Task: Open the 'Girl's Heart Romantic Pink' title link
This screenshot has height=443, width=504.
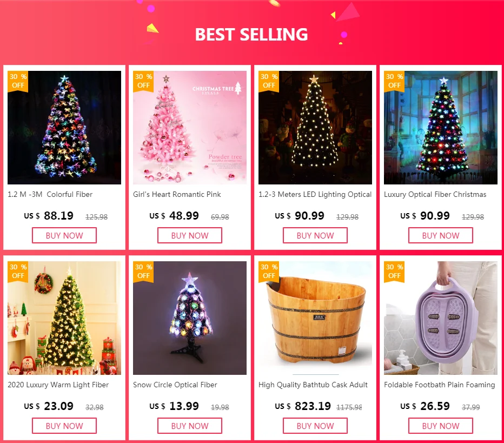Action: 177,195
